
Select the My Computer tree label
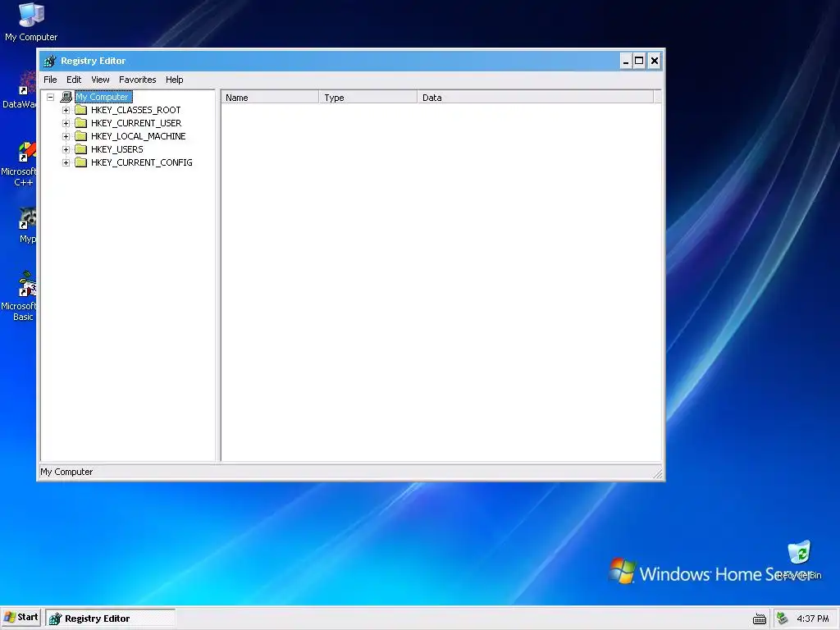(103, 97)
